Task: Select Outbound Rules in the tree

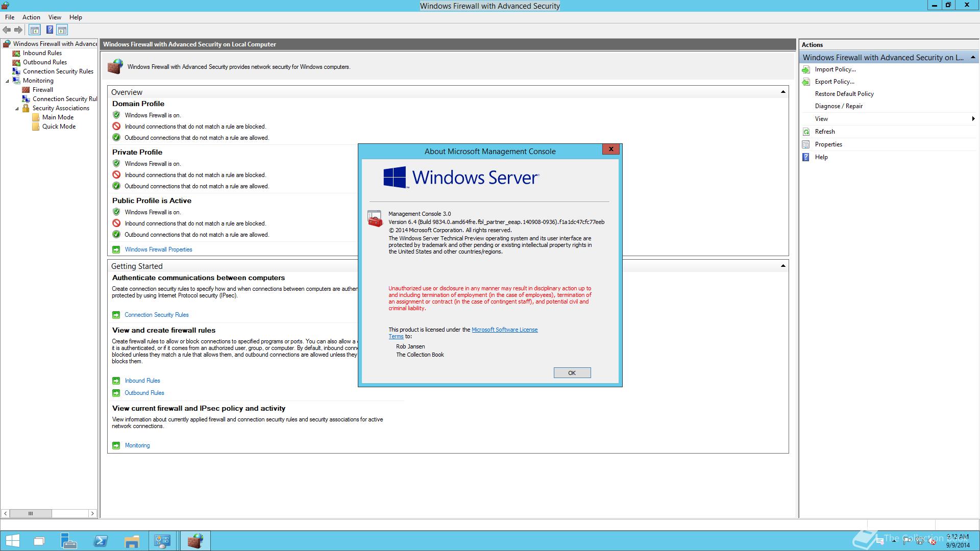Action: click(x=44, y=62)
